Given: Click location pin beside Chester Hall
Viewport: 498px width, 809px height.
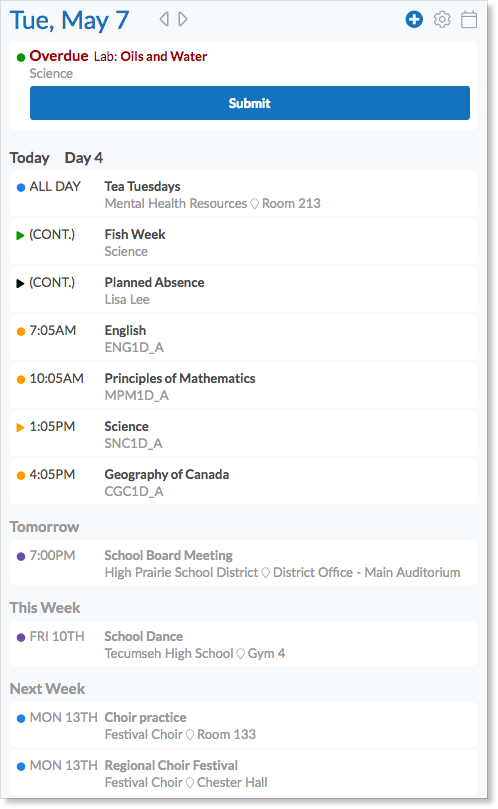Looking at the screenshot, I should [189, 783].
